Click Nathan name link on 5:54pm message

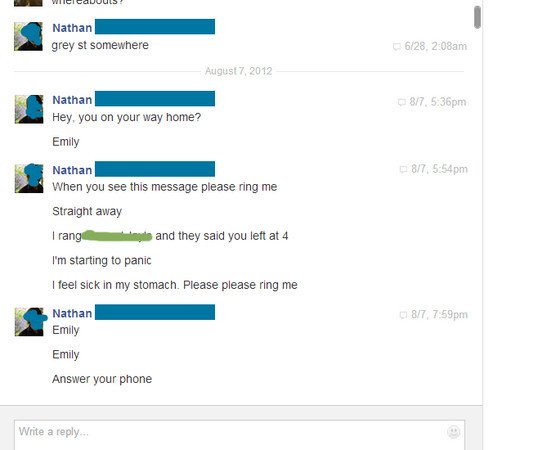pos(72,170)
